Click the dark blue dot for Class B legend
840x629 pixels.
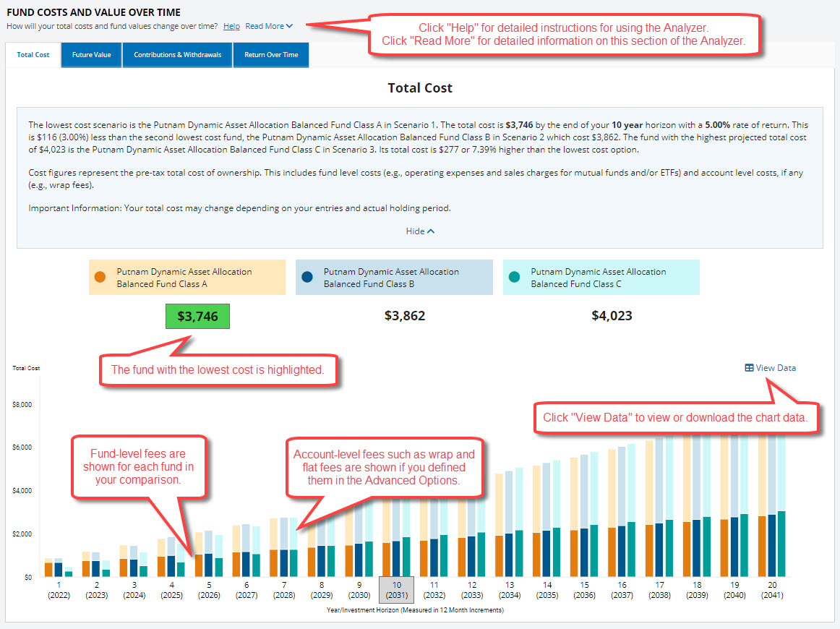point(307,277)
